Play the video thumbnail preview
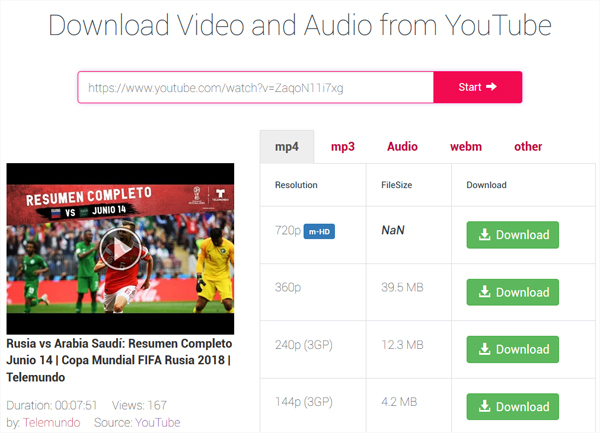This screenshot has width=600, height=433. 120,249
